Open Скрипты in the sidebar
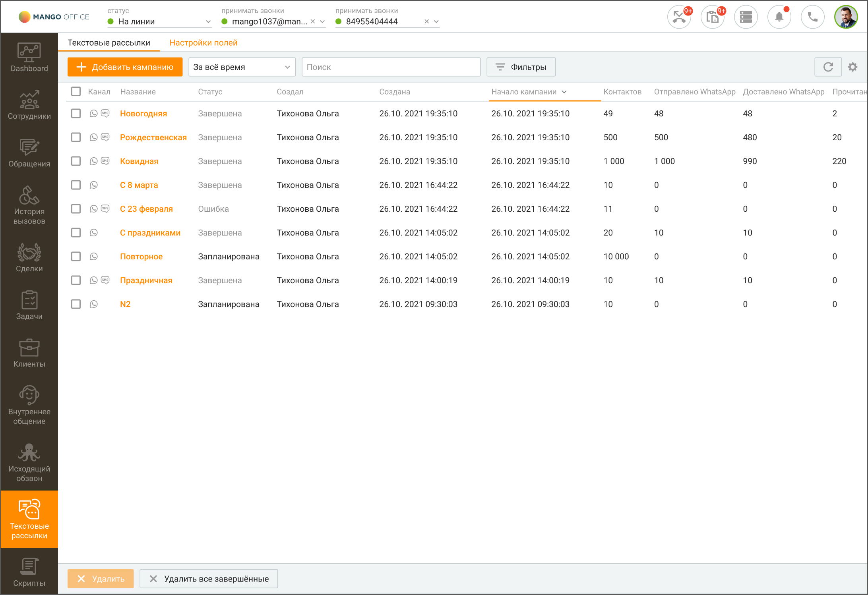This screenshot has width=868, height=595. (29, 572)
